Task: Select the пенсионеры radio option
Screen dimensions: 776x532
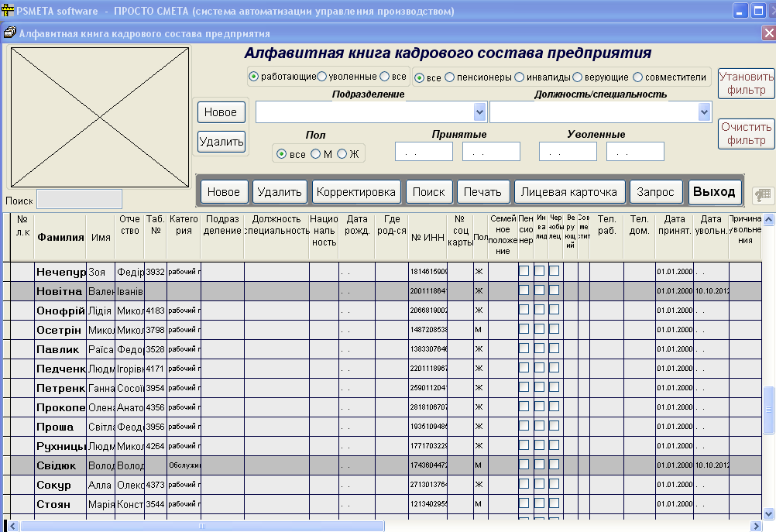Action: point(449,77)
